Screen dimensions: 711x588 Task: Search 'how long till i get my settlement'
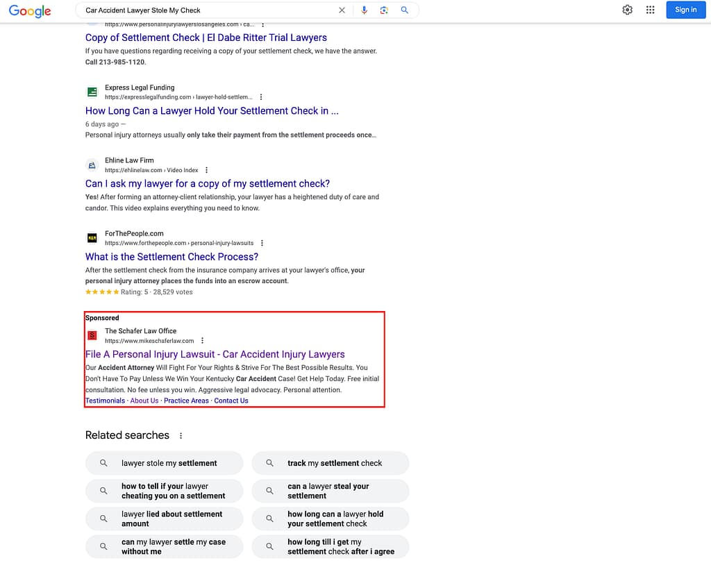click(330, 547)
